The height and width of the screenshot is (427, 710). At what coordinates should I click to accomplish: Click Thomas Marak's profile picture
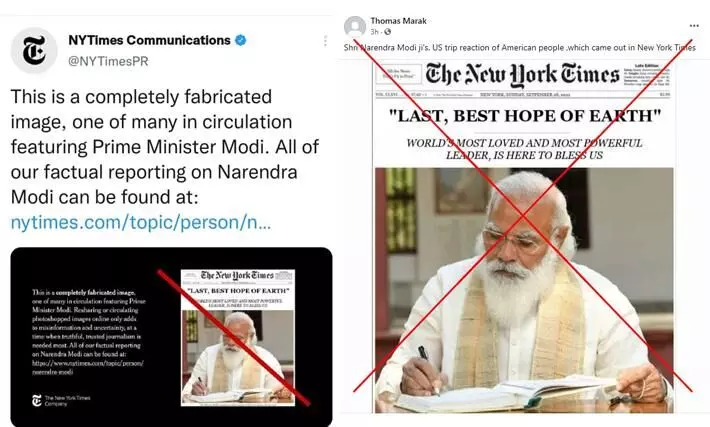355,26
